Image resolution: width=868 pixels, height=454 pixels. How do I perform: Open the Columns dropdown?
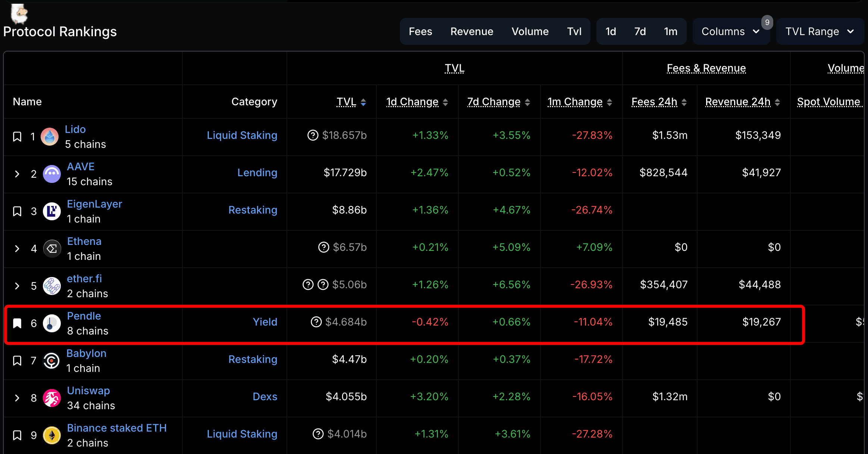pyautogui.click(x=731, y=31)
